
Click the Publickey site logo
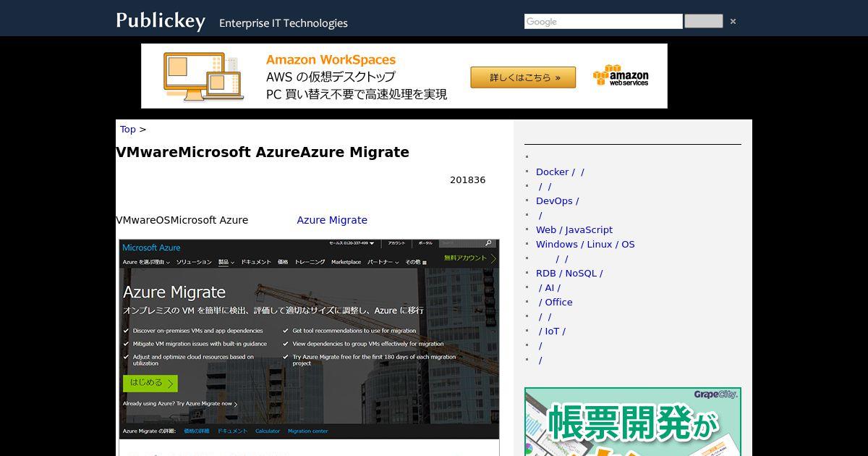point(161,20)
